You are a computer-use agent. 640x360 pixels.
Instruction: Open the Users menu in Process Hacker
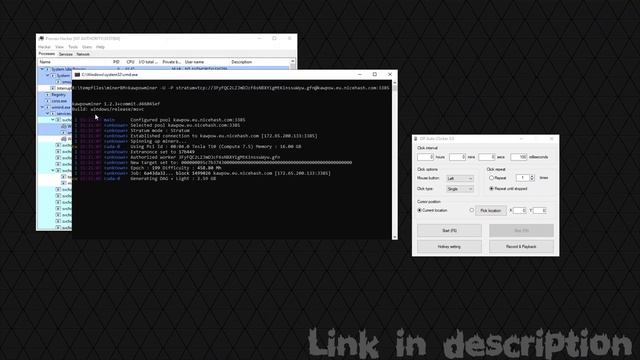pos(87,47)
